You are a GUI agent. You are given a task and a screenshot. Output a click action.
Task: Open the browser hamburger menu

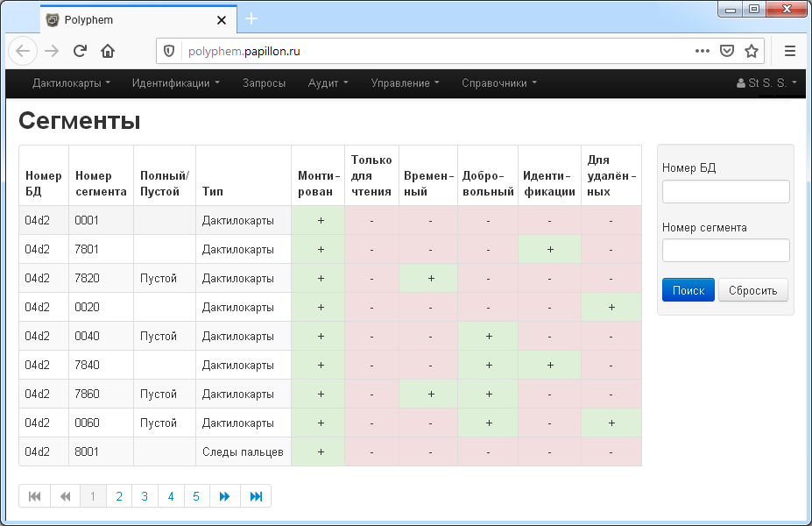click(x=789, y=51)
